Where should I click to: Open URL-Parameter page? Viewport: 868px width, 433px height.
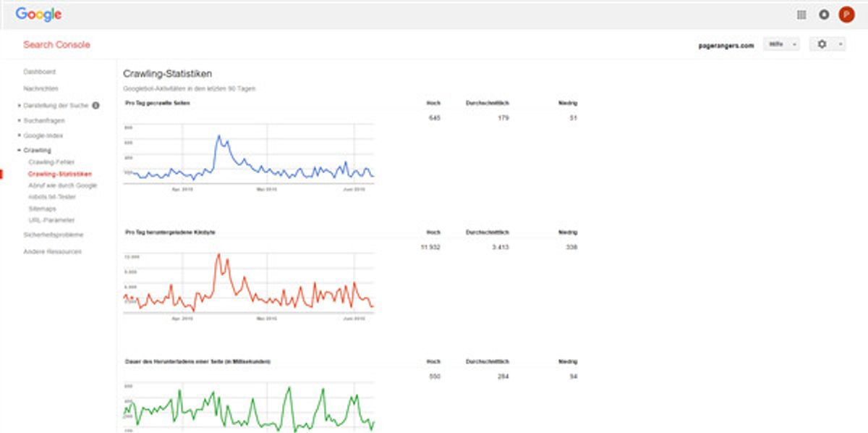tap(51, 220)
